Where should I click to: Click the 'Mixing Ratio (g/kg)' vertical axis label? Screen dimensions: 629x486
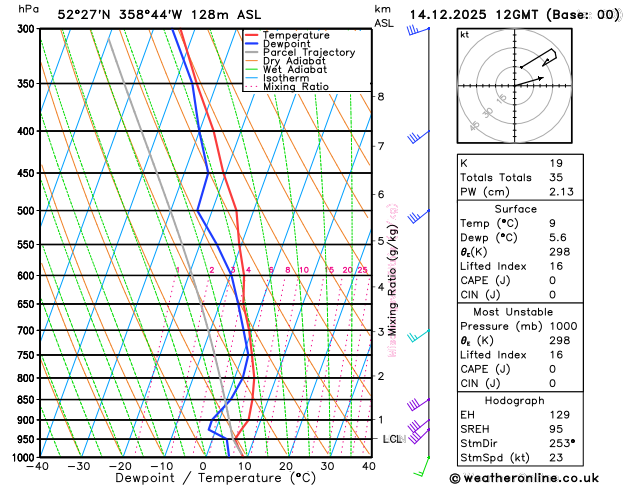(x=392, y=280)
